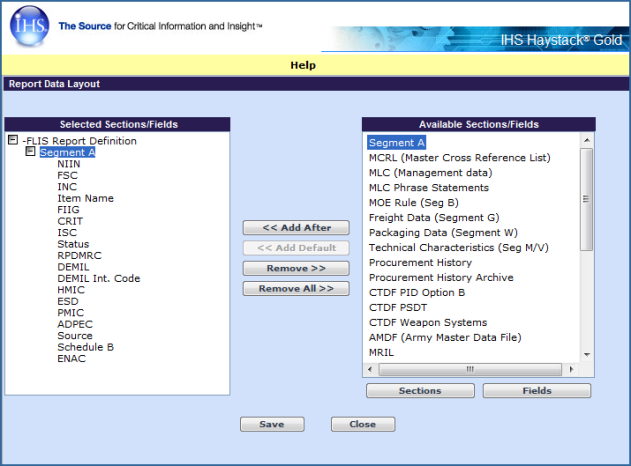Screen dimensions: 631x466
Task: Click the horizontal scrollbar thumb
Action: click(470, 369)
